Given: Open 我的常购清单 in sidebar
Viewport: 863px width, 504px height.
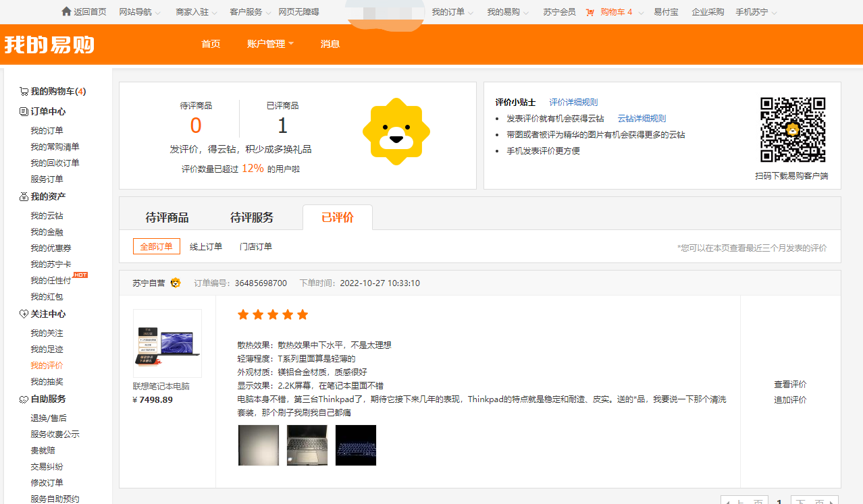Looking at the screenshot, I should coord(55,147).
